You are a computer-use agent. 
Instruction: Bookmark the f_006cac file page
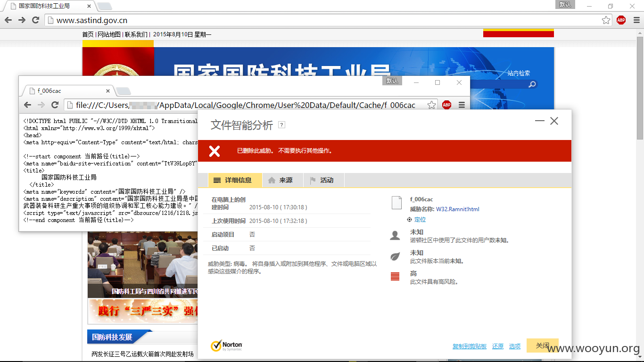pyautogui.click(x=431, y=105)
